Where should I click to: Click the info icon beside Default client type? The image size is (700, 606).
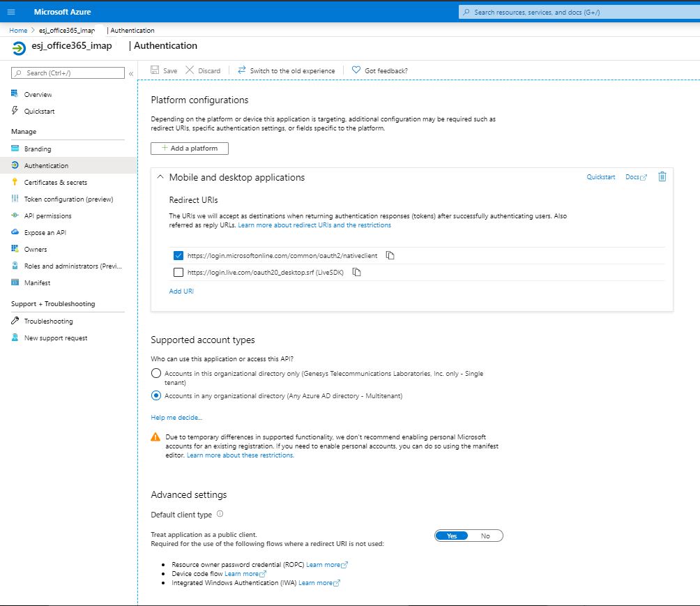tap(220, 515)
